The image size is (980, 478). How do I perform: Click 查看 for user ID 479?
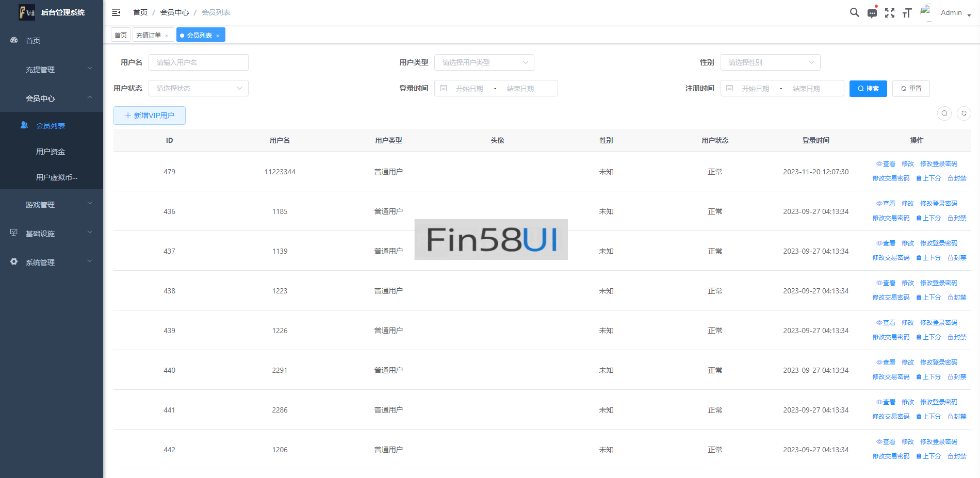[886, 164]
